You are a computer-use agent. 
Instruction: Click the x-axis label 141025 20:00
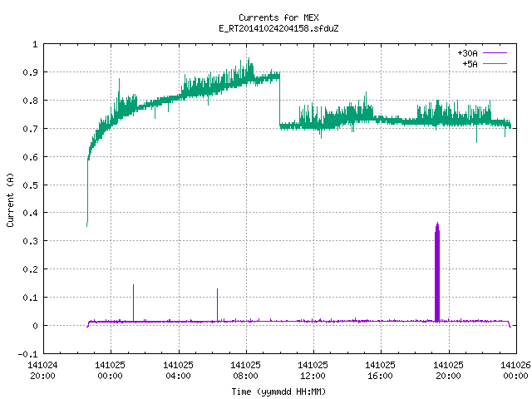448,371
